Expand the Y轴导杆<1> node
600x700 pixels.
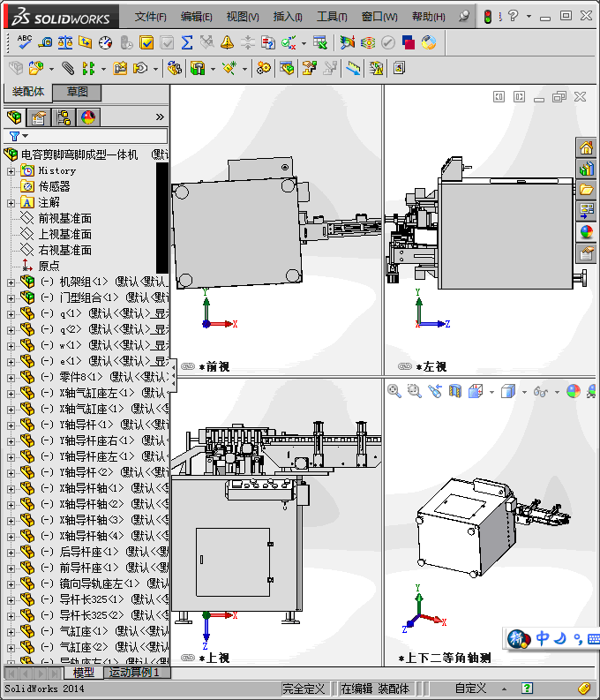(x=11, y=425)
